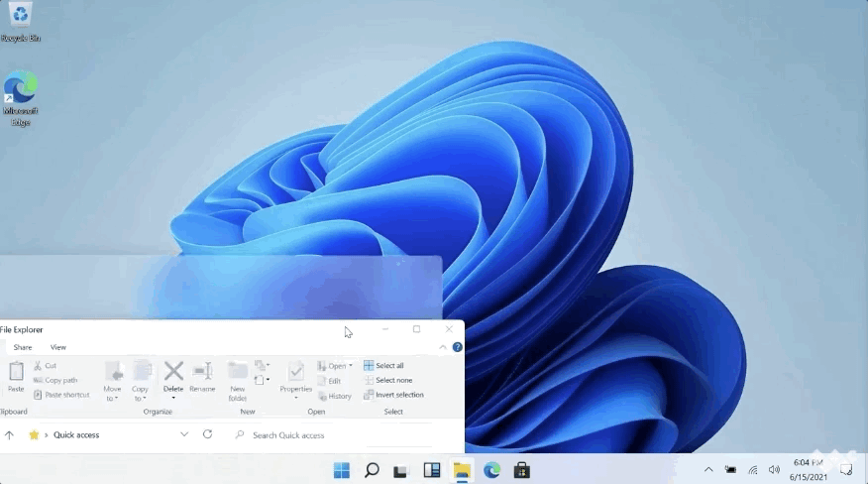Click Select all in the ribbon
The width and height of the screenshot is (868, 484).
[x=383, y=365]
